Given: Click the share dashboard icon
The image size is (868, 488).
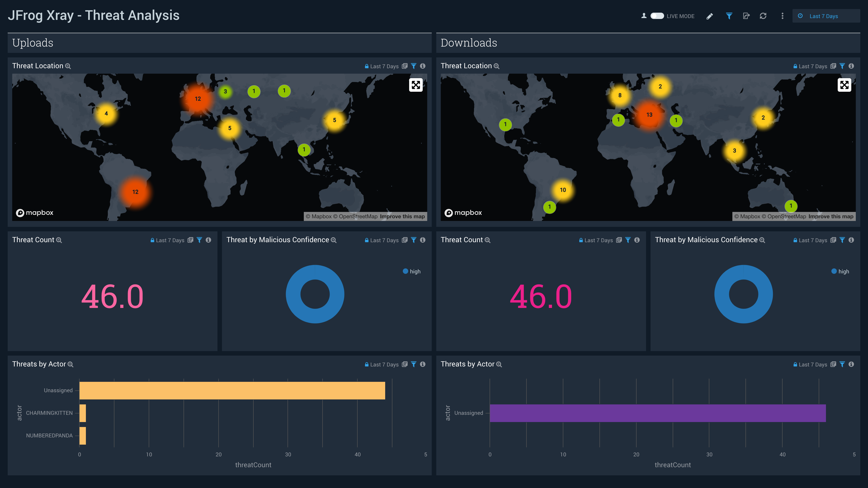Looking at the screenshot, I should 746,16.
